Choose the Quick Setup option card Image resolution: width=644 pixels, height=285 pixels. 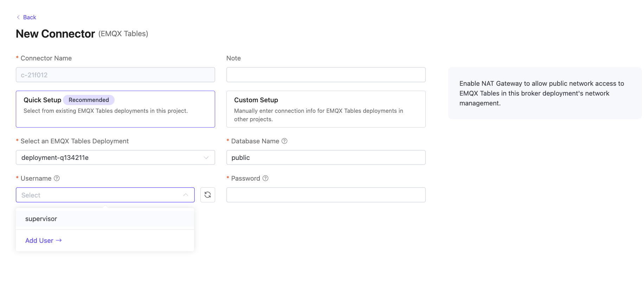(115, 109)
